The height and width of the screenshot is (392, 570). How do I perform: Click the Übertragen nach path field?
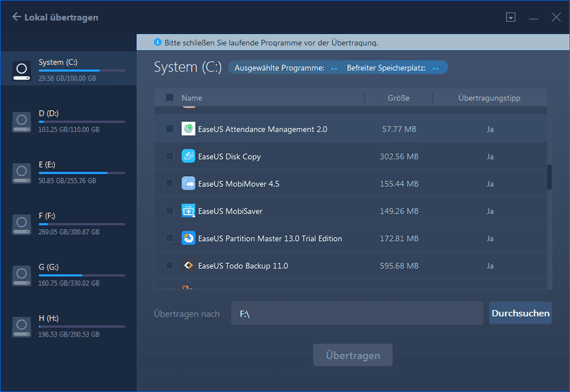(x=357, y=313)
